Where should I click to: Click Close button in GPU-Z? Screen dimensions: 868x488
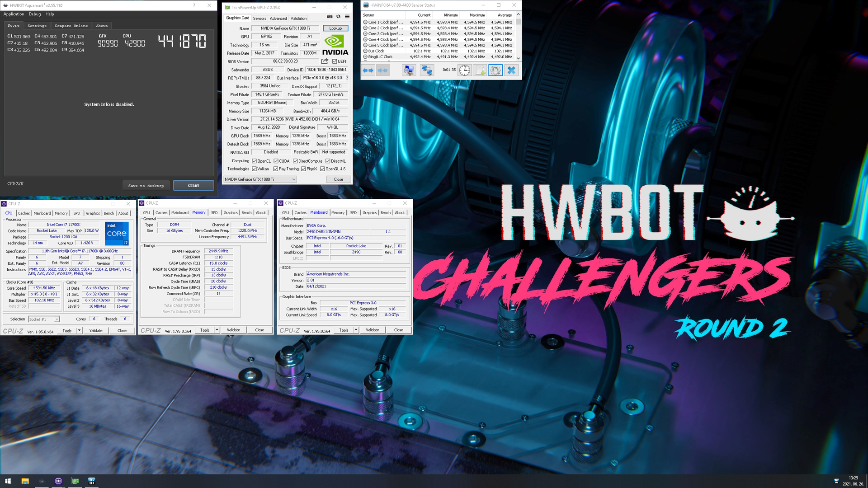click(x=339, y=179)
